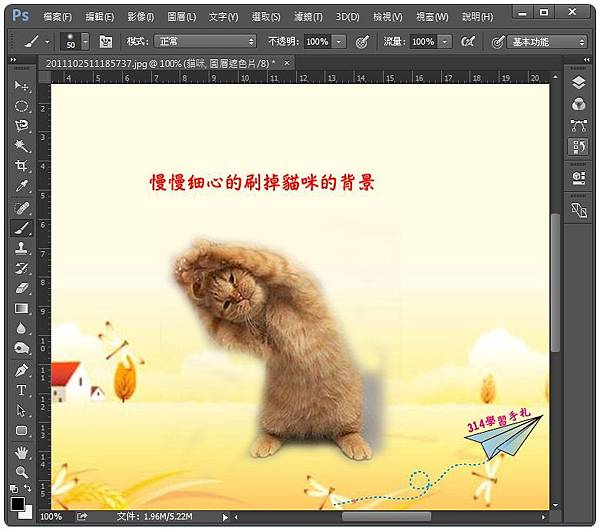The height and width of the screenshot is (531, 600).
Task: Open the Layers panel icon
Action: 579,83
